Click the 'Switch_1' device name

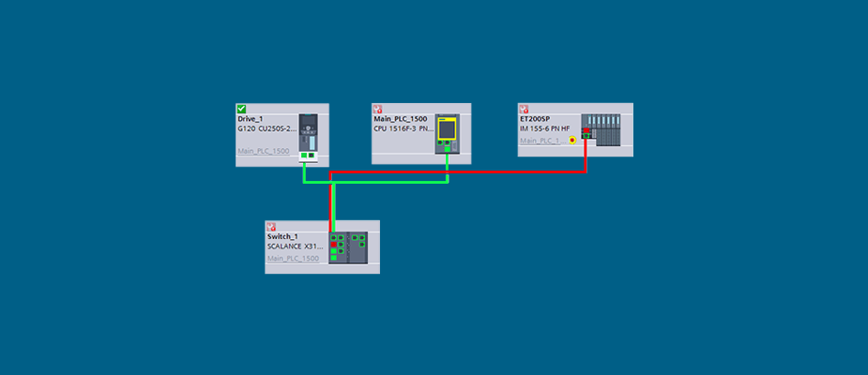point(282,236)
